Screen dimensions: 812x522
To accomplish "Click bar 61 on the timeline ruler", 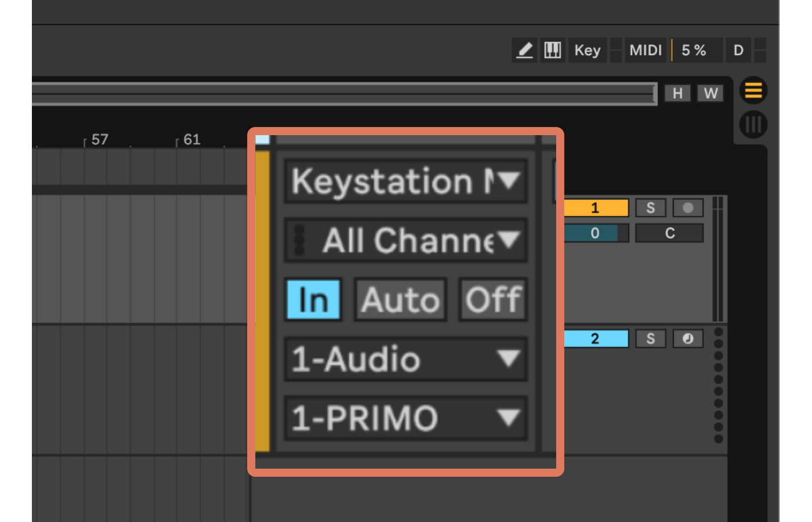I will tap(191, 140).
